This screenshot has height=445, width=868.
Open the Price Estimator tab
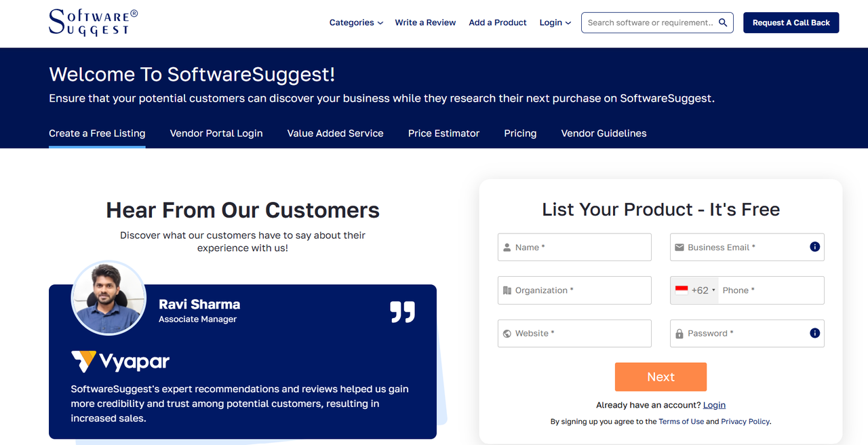pyautogui.click(x=443, y=134)
